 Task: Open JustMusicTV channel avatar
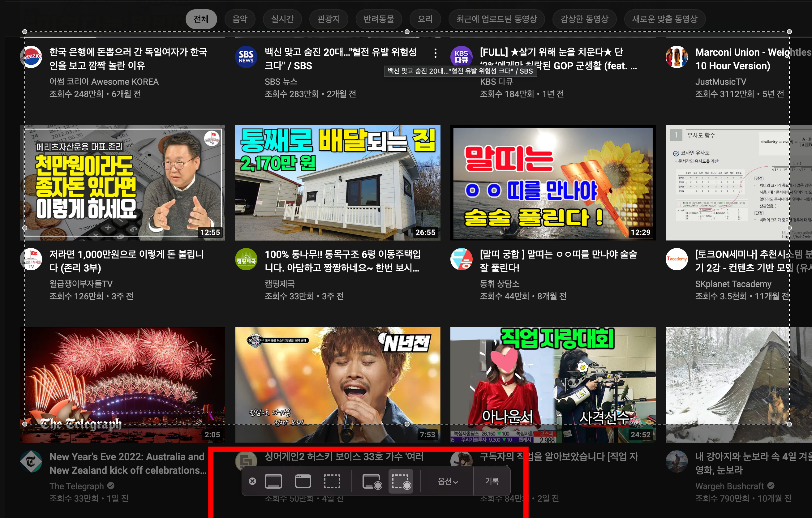(x=677, y=57)
